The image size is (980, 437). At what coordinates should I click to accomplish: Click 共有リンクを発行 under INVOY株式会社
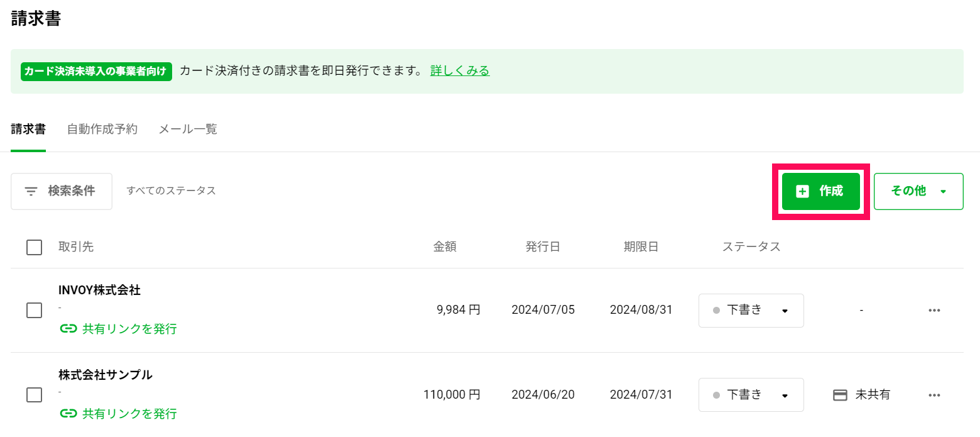tap(129, 329)
